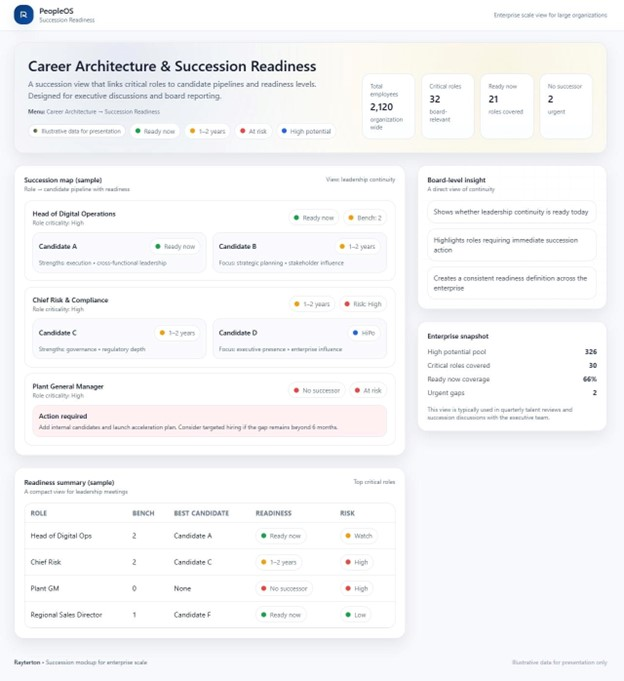
Task: Select 'Regional Sales Director' table row
Action: coord(210,615)
